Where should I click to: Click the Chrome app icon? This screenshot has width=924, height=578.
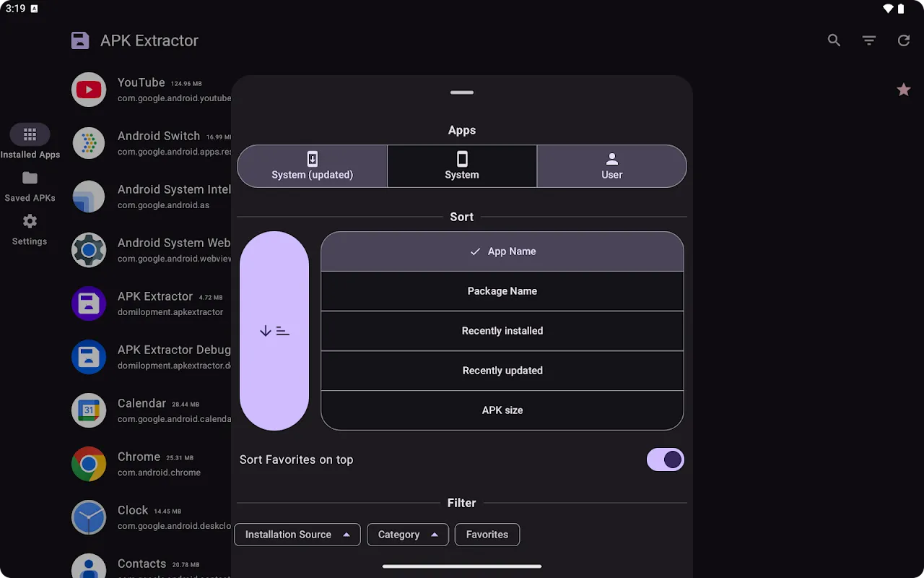(x=88, y=464)
